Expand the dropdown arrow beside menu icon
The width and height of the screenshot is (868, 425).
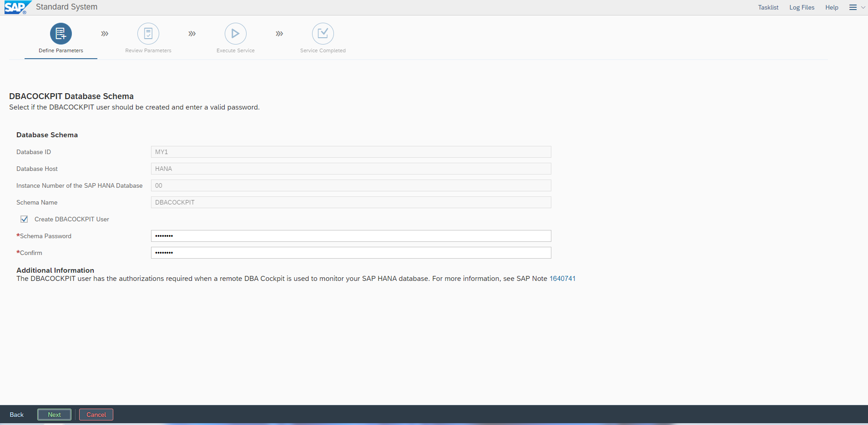click(863, 7)
